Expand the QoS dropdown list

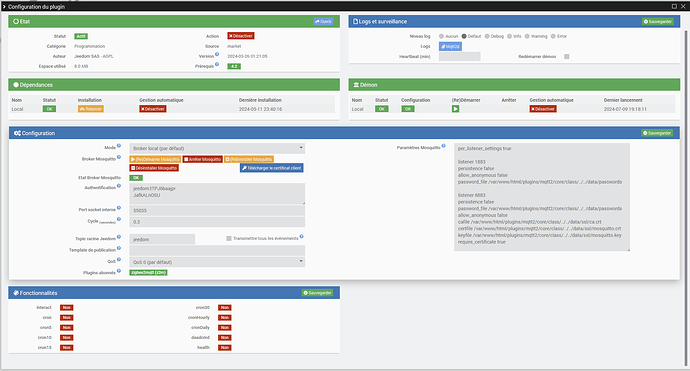217,262
